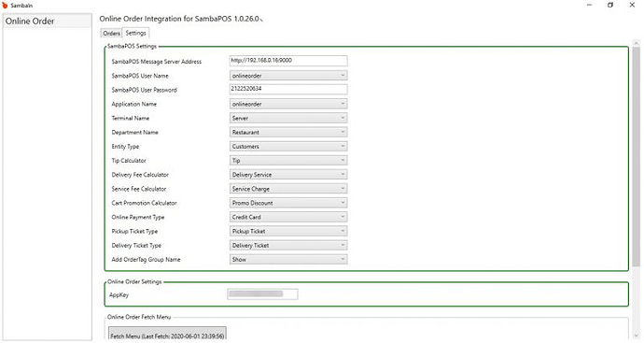Click the 'Online Order Settings' group title
The width and height of the screenshot is (644, 343).
point(134,281)
